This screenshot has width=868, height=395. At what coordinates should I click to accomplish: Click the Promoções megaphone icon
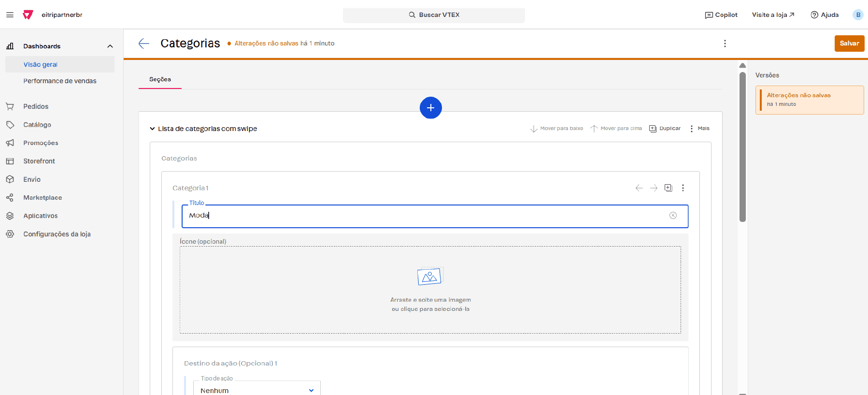[x=10, y=143]
